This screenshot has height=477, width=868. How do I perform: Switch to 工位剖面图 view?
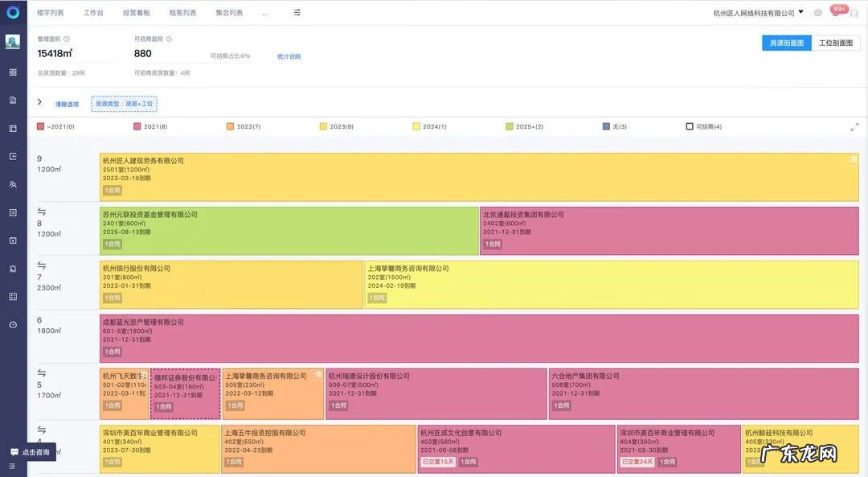point(835,43)
